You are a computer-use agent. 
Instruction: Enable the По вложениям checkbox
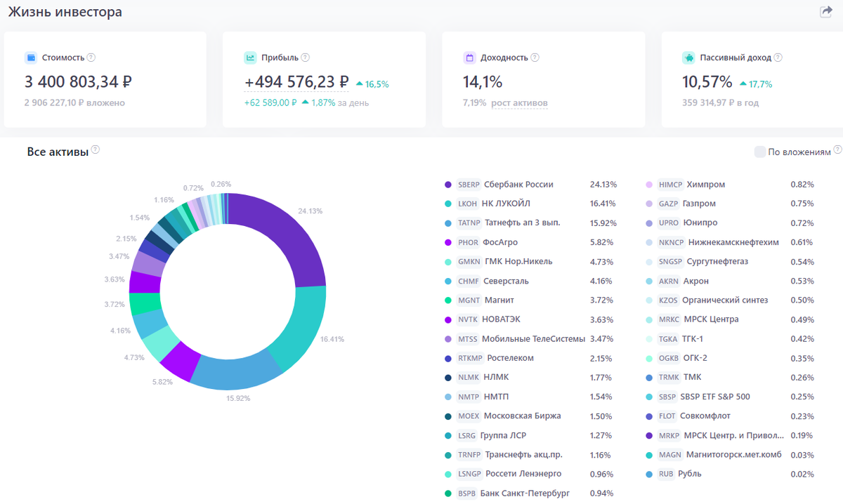(759, 152)
